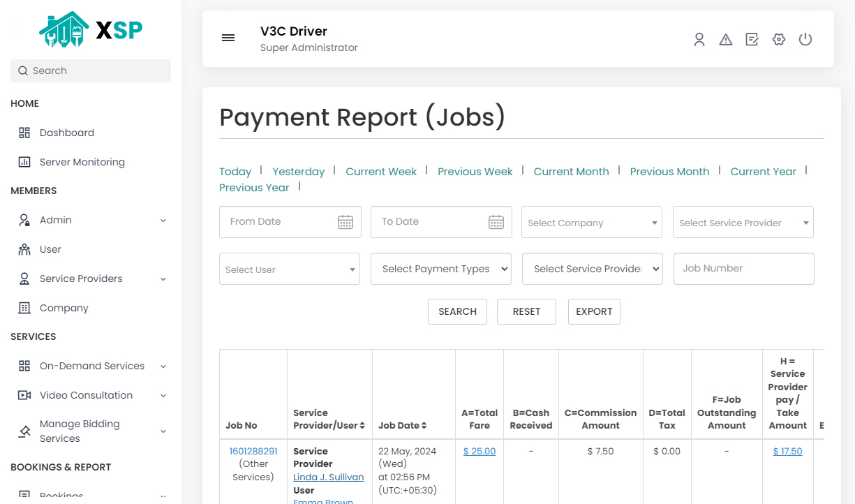The image size is (855, 504).
Task: Filter report by Current Month
Action: point(571,171)
